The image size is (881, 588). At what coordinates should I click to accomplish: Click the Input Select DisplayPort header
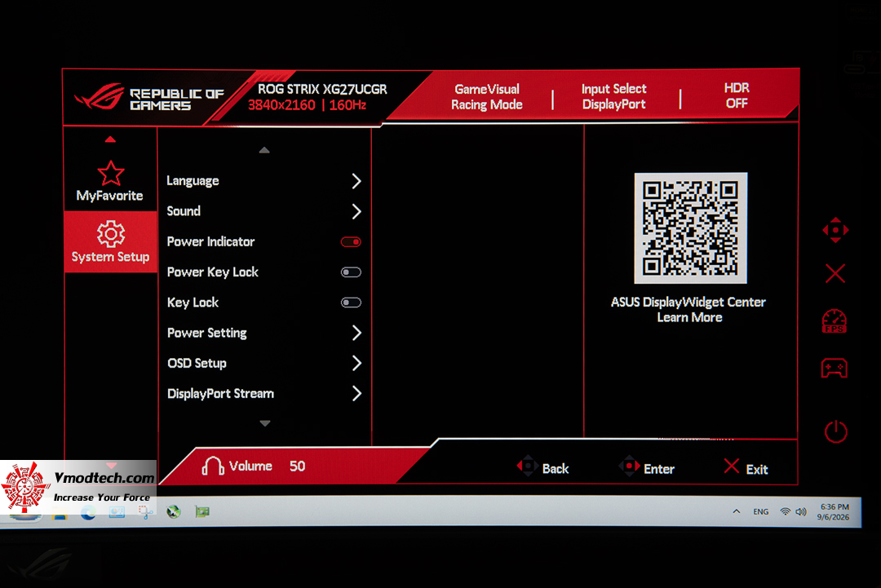click(x=613, y=96)
